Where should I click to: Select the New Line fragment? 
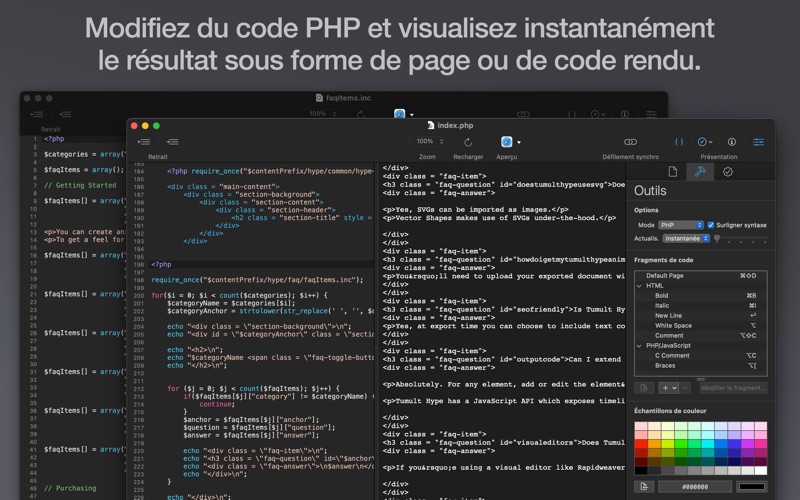point(701,315)
